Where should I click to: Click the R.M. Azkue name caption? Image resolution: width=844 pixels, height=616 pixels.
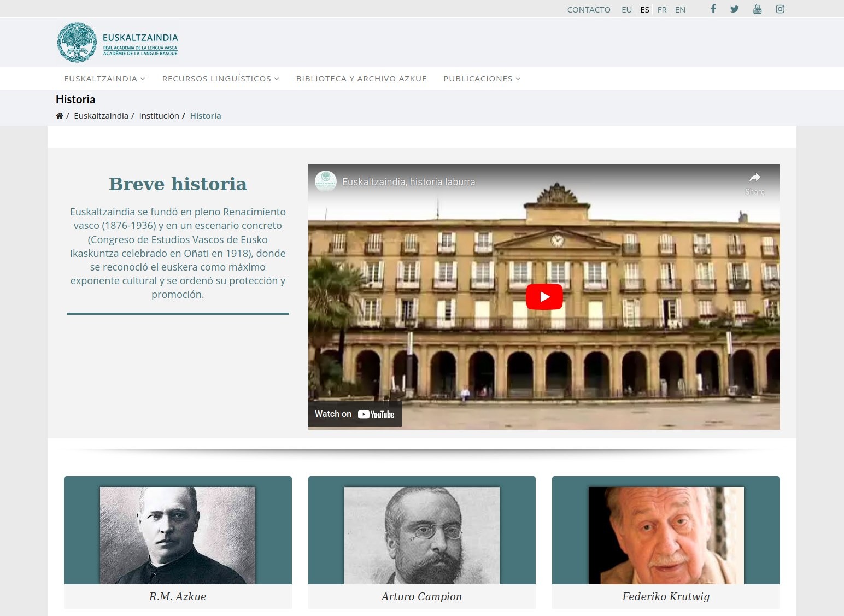pos(178,596)
